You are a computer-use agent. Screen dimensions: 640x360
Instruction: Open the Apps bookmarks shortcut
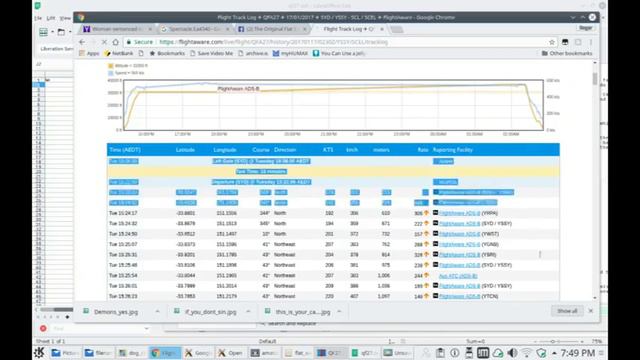click(89, 53)
